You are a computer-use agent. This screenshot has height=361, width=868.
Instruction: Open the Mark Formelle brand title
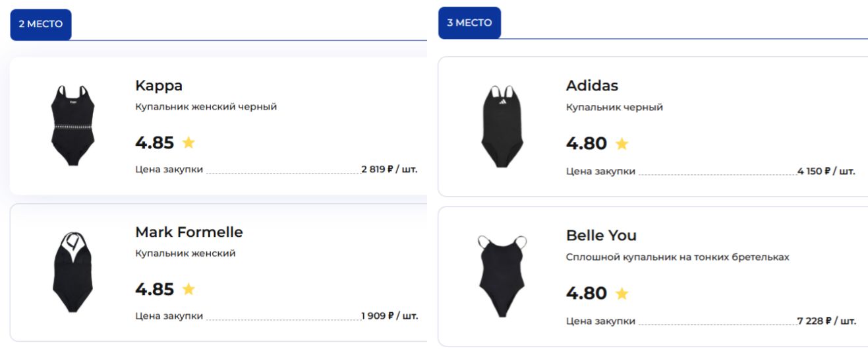point(189,232)
